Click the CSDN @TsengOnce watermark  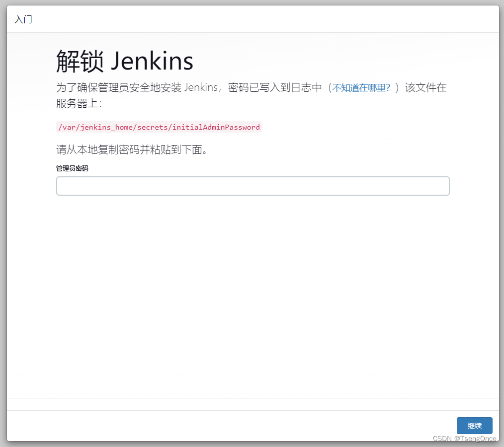point(465,439)
